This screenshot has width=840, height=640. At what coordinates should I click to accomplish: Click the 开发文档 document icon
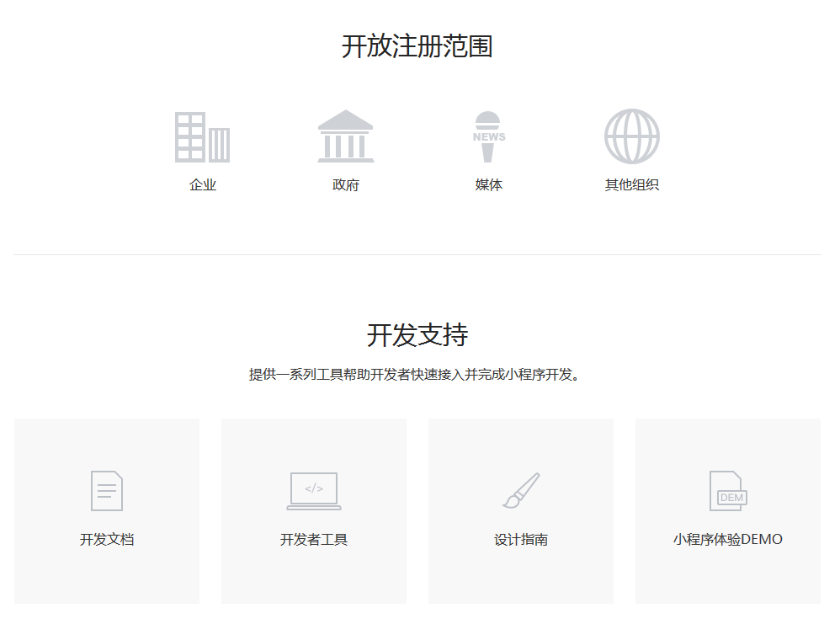coord(106,490)
